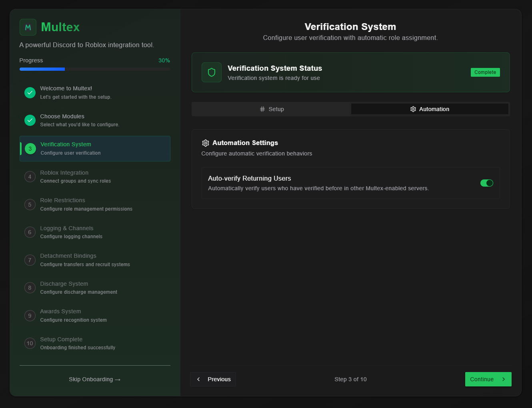Click the Complete status badge
The width and height of the screenshot is (532, 408).
485,72
